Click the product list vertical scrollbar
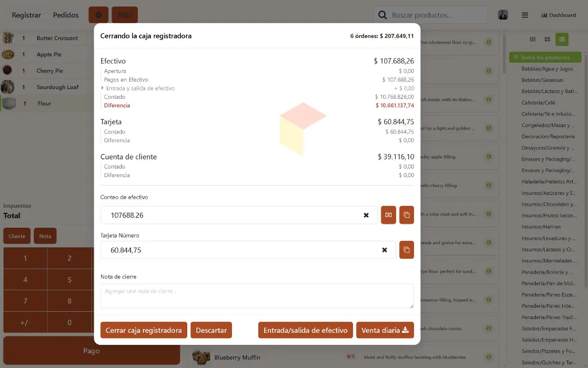Screen dimensions: 588x368 [x=504, y=55]
